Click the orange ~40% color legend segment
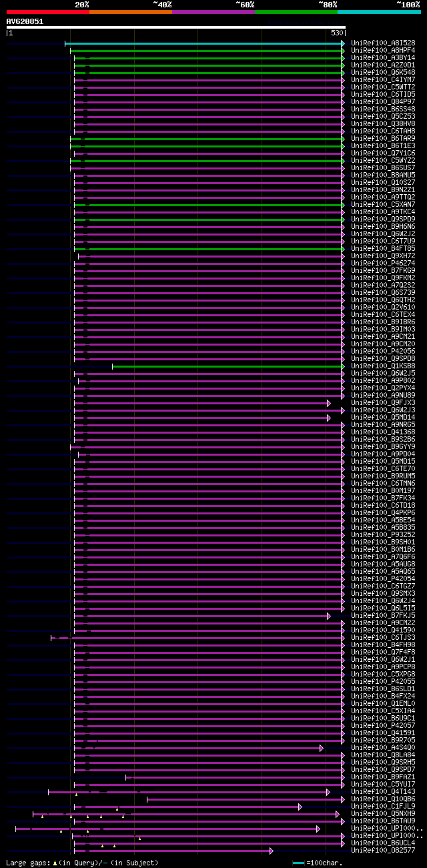This screenshot has height=868, width=427. (131, 12)
